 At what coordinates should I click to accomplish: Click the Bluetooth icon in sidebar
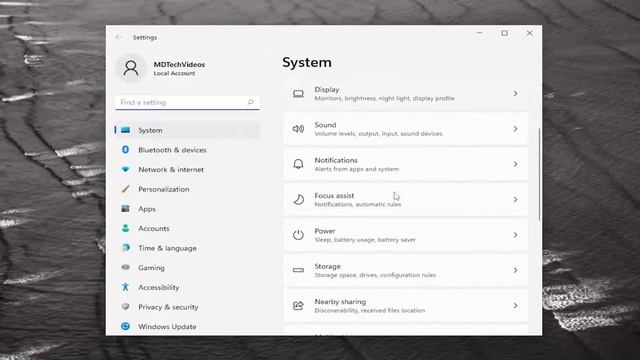(x=125, y=150)
